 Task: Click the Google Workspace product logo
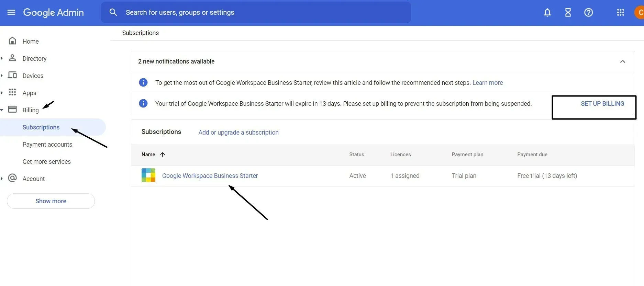pyautogui.click(x=148, y=175)
